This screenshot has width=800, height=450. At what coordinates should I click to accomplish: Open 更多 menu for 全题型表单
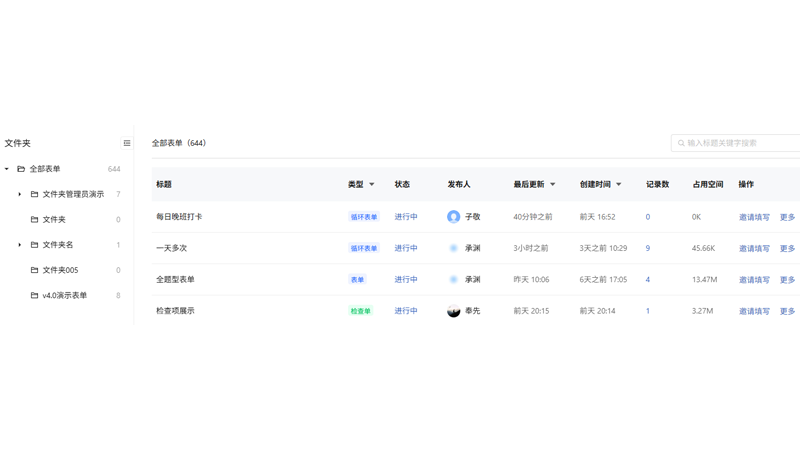click(787, 280)
